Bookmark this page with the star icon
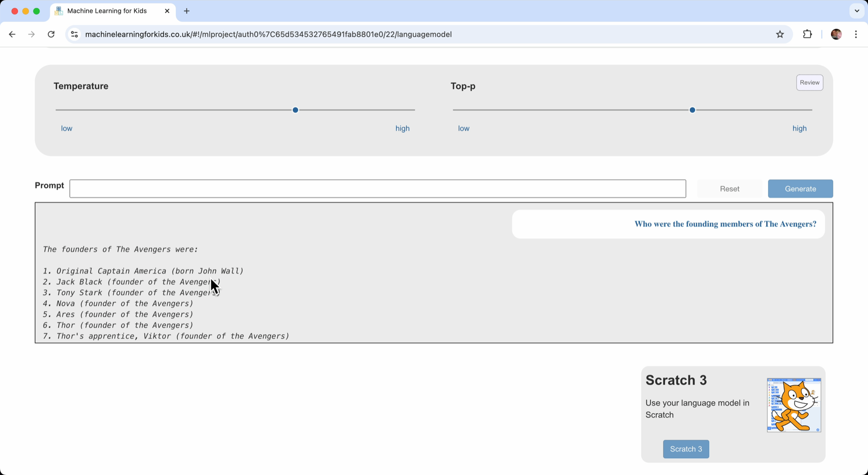 [780, 34]
